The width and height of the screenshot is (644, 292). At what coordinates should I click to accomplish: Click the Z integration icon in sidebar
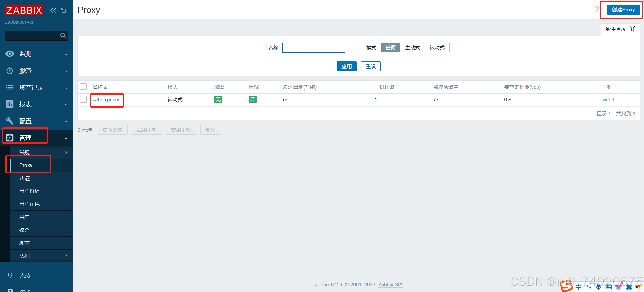tap(10, 291)
